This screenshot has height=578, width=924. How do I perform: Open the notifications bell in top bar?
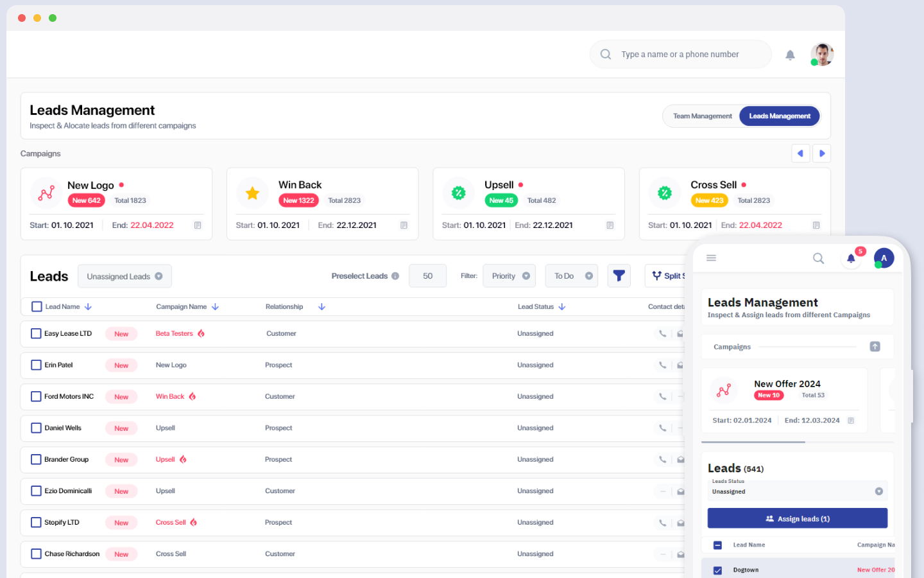click(x=790, y=55)
